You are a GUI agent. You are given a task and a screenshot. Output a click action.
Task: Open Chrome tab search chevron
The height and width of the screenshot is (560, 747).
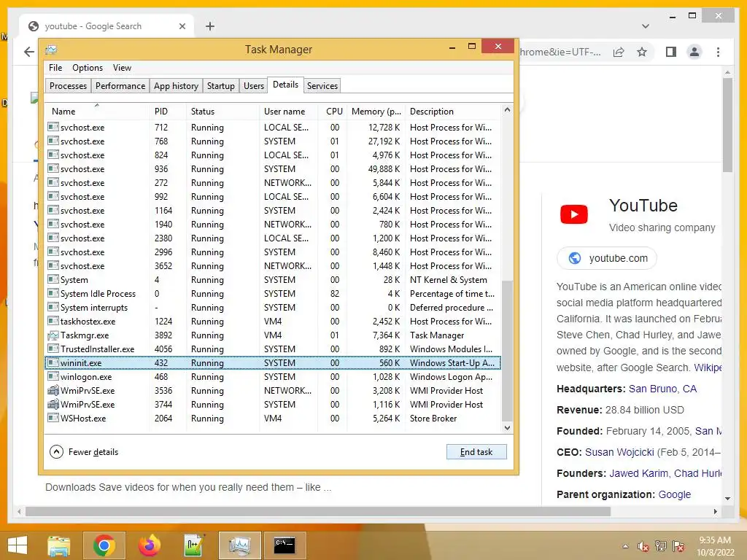point(646,26)
